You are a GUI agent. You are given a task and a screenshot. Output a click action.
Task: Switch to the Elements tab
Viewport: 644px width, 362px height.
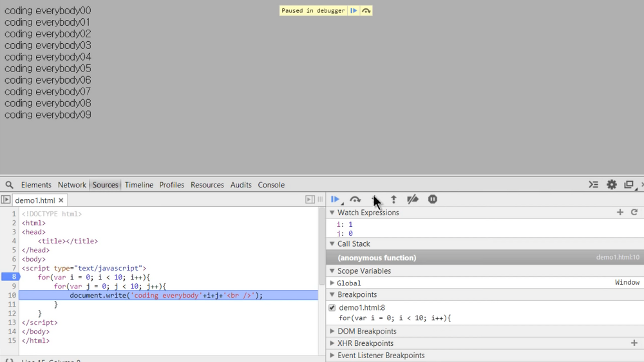click(x=36, y=185)
